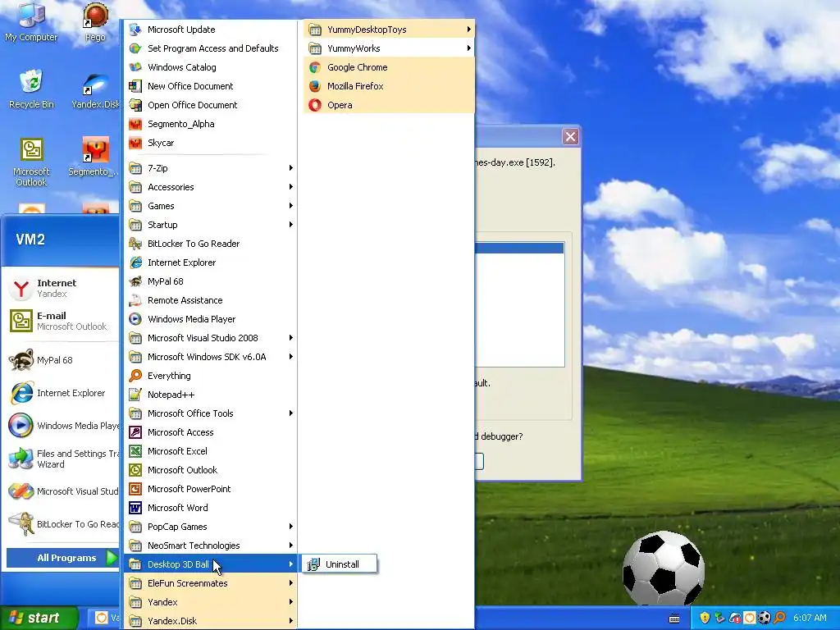Click the Start button

point(39,618)
